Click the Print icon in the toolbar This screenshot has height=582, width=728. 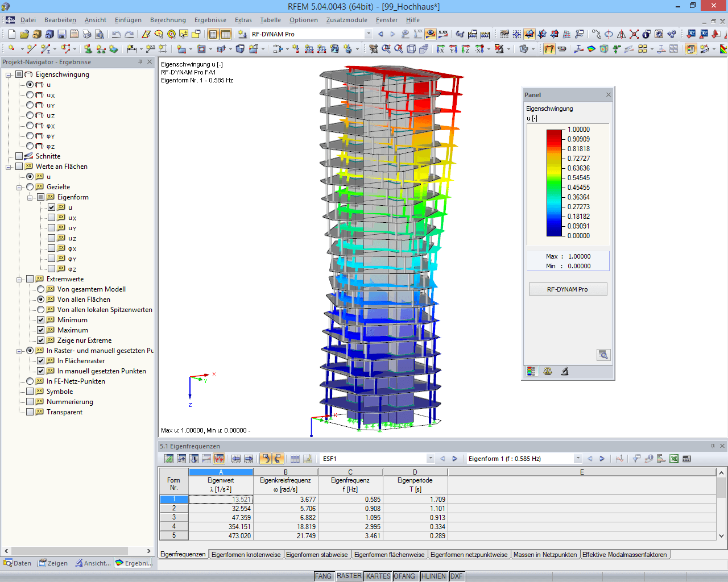(x=86, y=34)
